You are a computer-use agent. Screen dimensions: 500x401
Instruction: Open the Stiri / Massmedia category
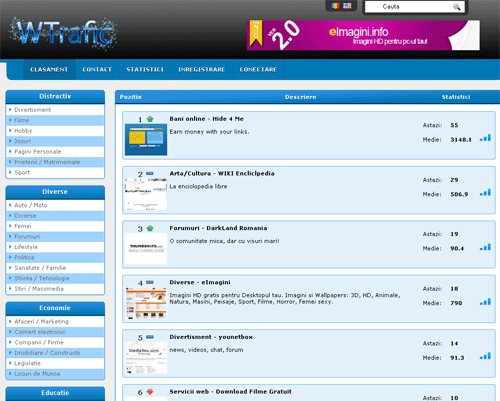(55, 289)
